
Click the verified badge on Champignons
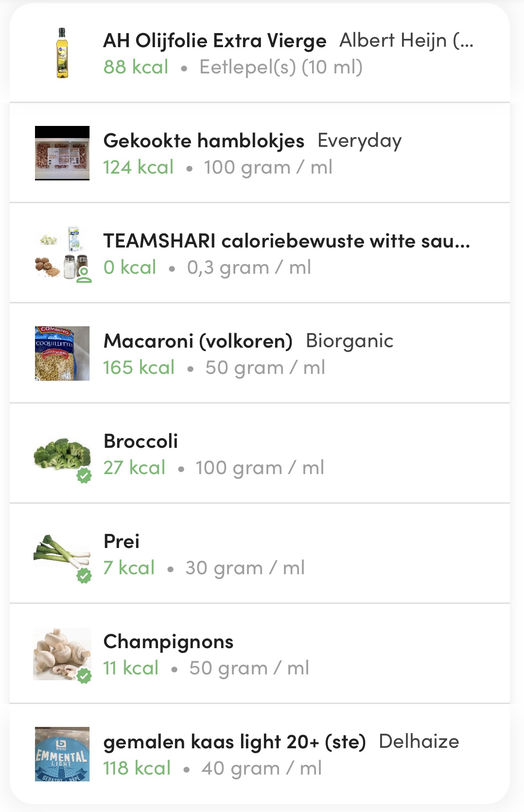pyautogui.click(x=84, y=676)
